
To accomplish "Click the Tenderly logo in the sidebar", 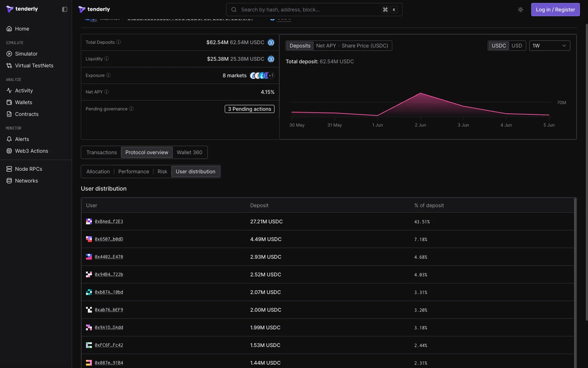I will click(x=22, y=9).
